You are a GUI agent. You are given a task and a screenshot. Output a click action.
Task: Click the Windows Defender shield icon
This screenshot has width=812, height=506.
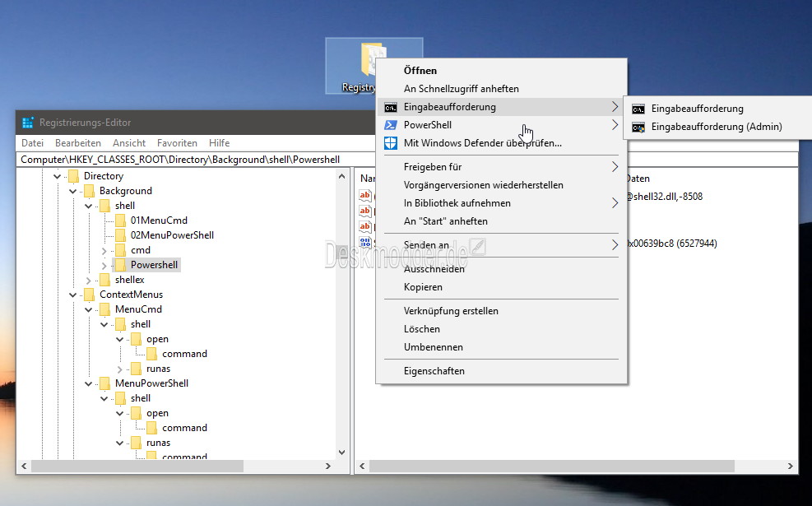coord(391,143)
